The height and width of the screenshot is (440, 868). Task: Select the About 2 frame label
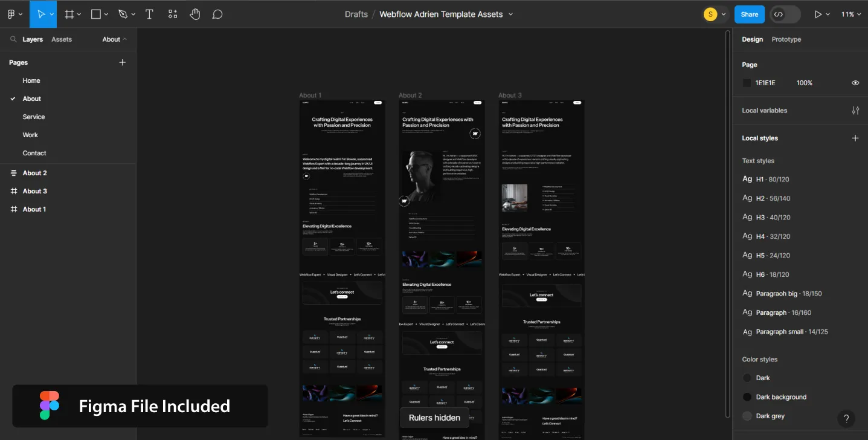tap(410, 95)
